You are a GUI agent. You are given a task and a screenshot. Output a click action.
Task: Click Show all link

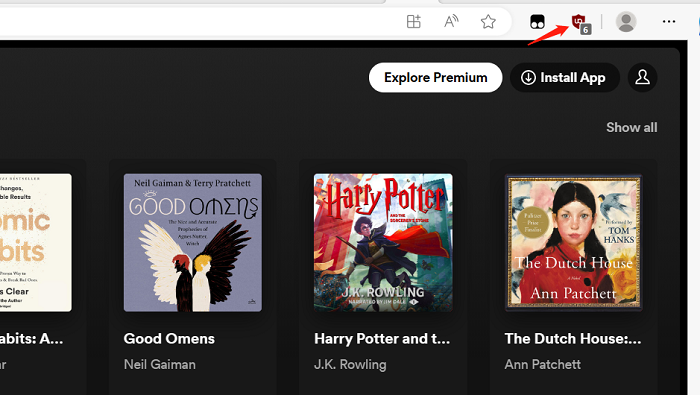pos(631,127)
